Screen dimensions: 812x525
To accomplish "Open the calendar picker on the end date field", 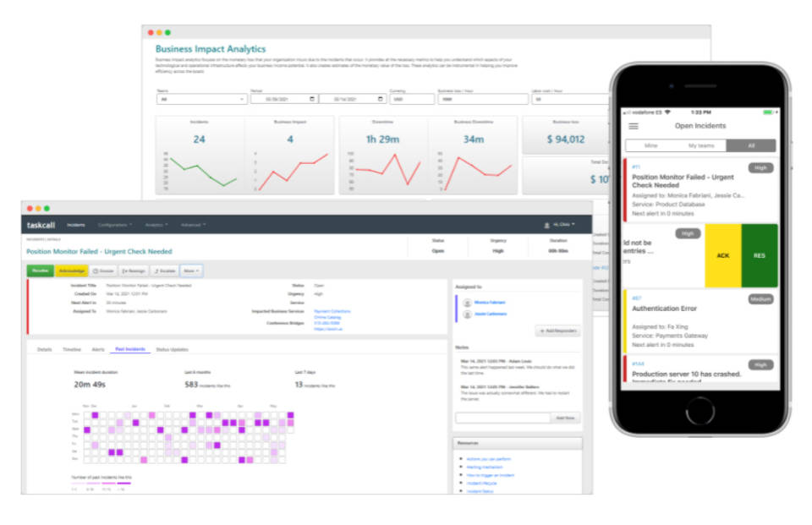I will 380,99.
